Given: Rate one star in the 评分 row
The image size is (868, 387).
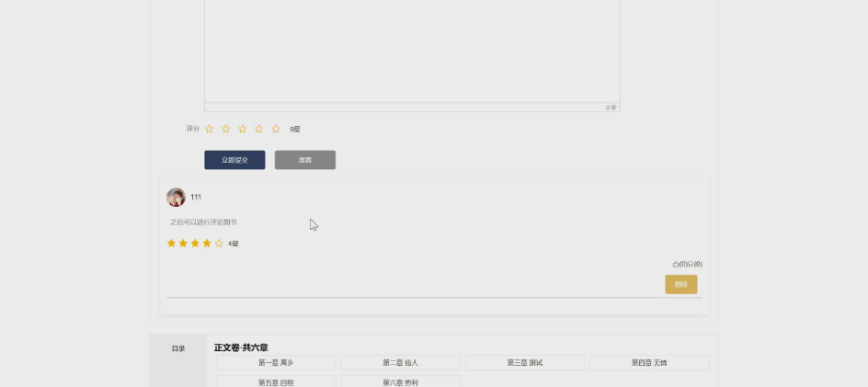Looking at the screenshot, I should click(210, 129).
